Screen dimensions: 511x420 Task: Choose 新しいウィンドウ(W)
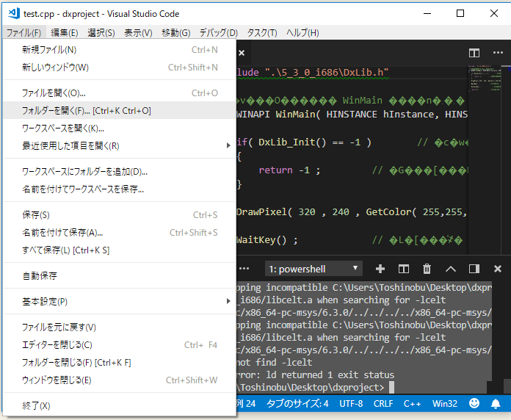119,67
